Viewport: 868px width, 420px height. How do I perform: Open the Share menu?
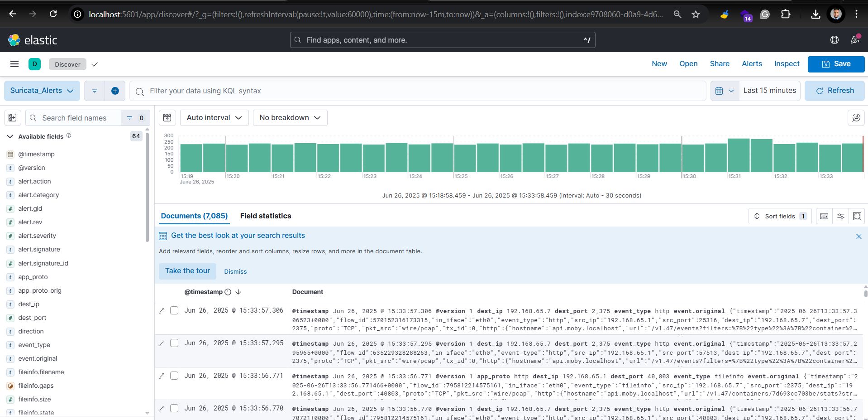coord(720,64)
